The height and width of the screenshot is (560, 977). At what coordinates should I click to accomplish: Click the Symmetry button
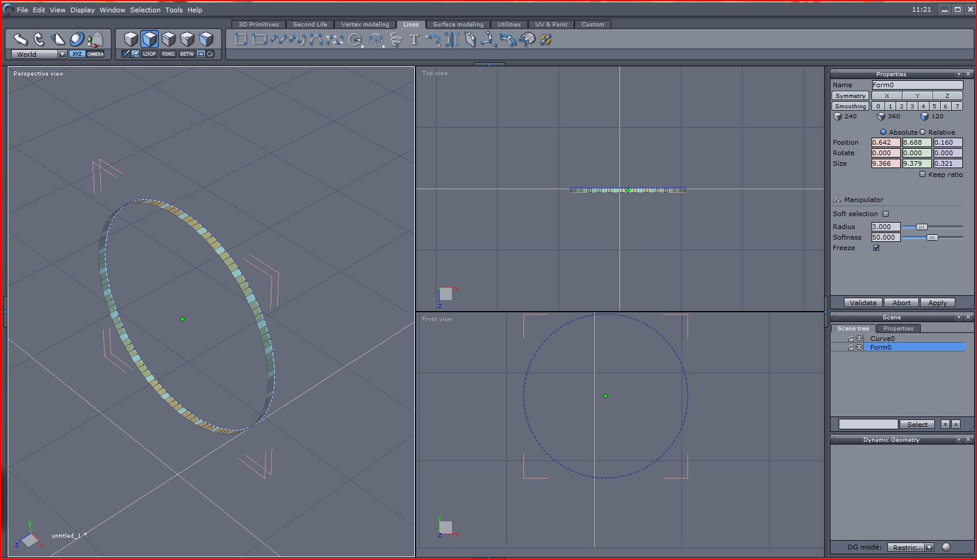point(850,95)
